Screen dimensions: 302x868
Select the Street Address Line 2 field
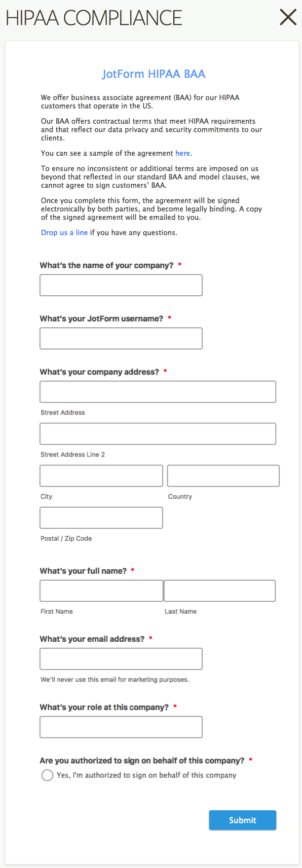pos(158,434)
